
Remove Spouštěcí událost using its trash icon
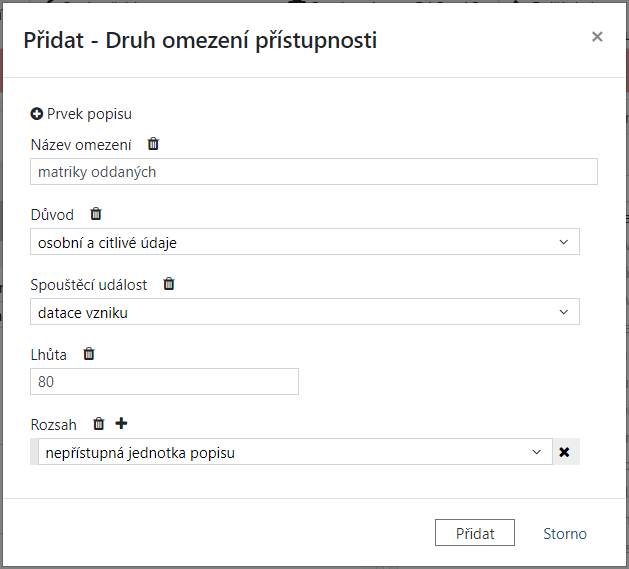point(169,284)
